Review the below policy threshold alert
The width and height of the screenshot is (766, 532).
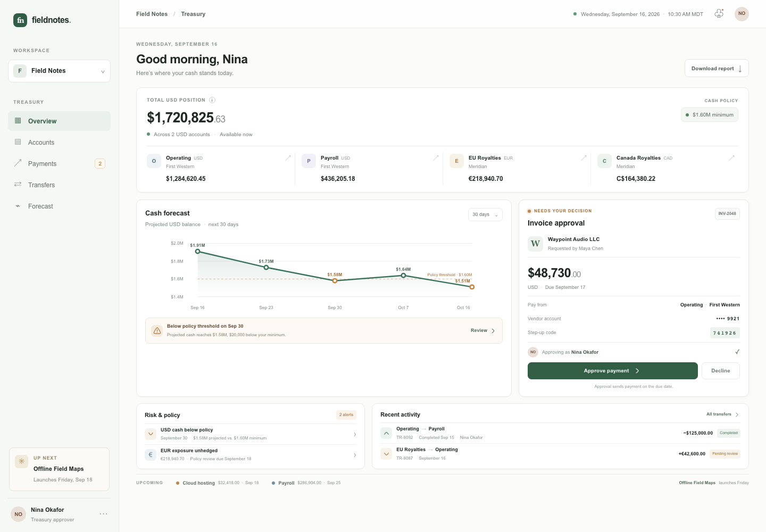tap(483, 330)
